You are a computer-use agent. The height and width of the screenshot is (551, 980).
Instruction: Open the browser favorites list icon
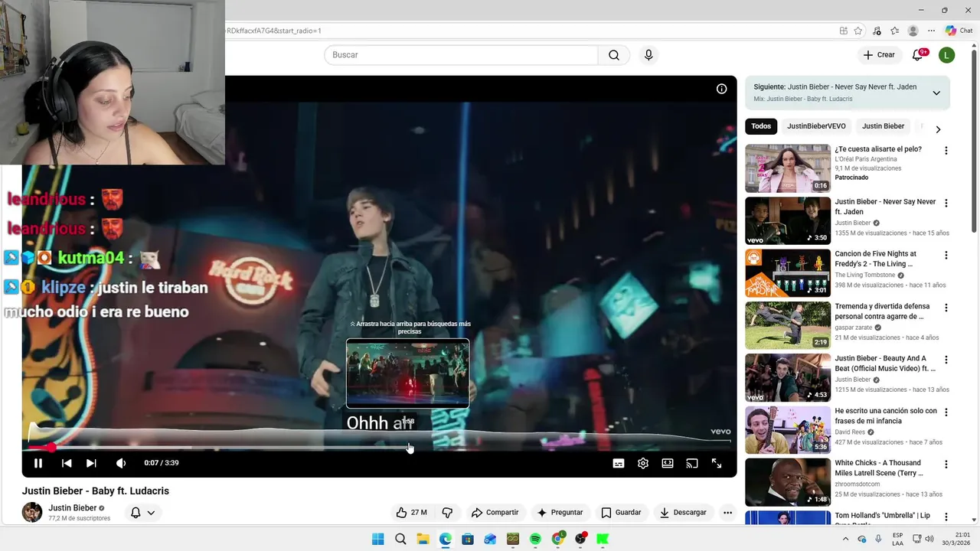(894, 31)
